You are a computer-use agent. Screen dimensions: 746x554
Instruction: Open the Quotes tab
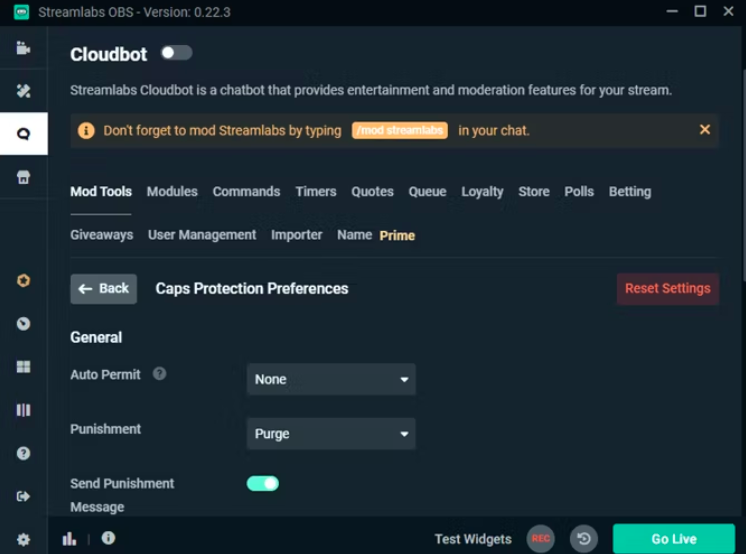373,191
